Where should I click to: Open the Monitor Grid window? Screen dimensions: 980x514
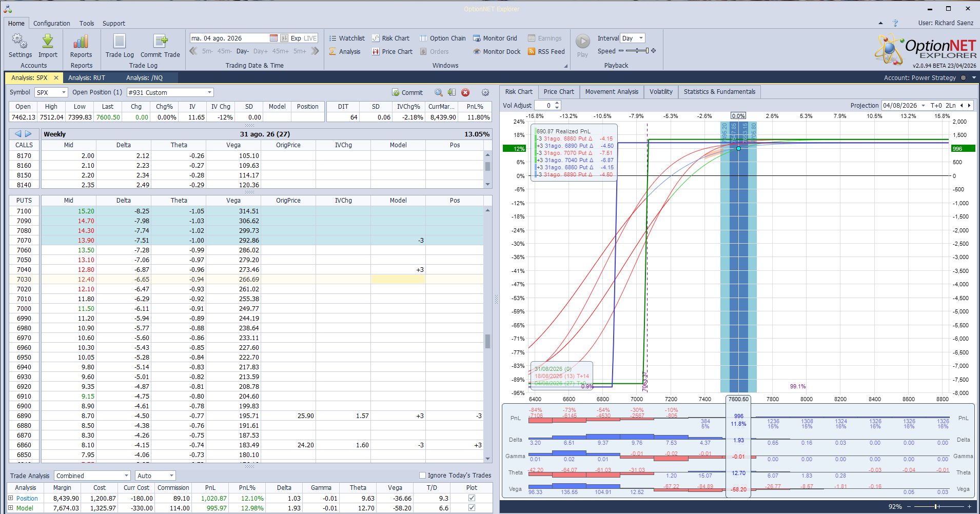[495, 38]
